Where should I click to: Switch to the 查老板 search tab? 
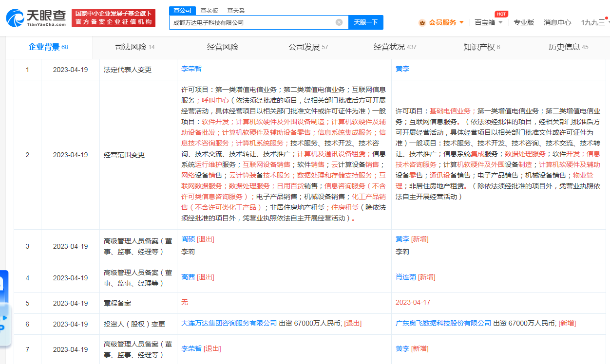(209, 10)
